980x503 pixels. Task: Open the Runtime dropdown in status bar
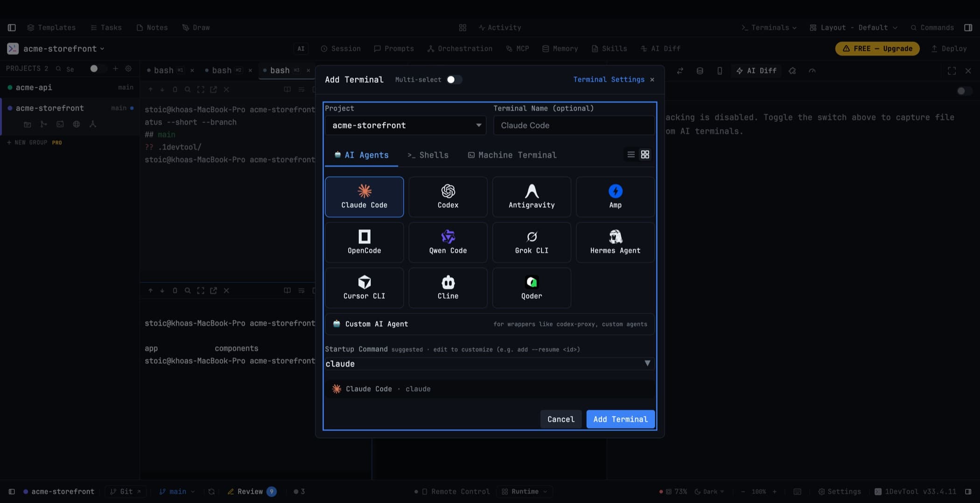click(525, 491)
